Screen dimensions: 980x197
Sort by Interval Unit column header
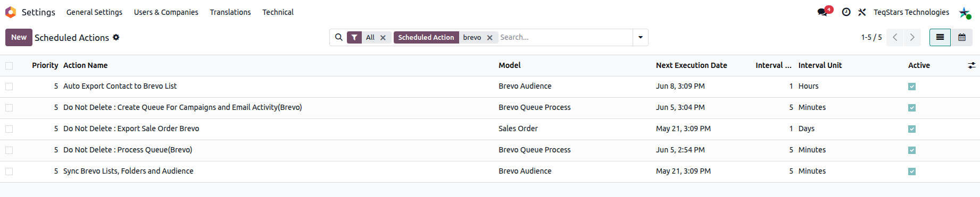tap(820, 65)
